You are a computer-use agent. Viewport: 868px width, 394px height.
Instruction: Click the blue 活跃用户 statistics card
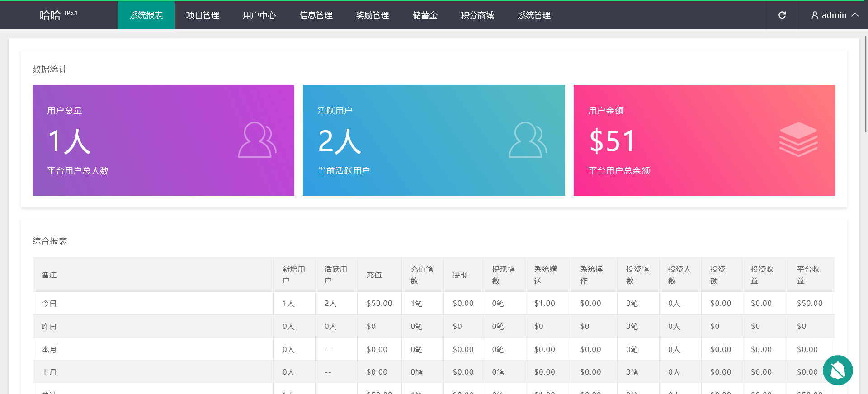click(434, 140)
